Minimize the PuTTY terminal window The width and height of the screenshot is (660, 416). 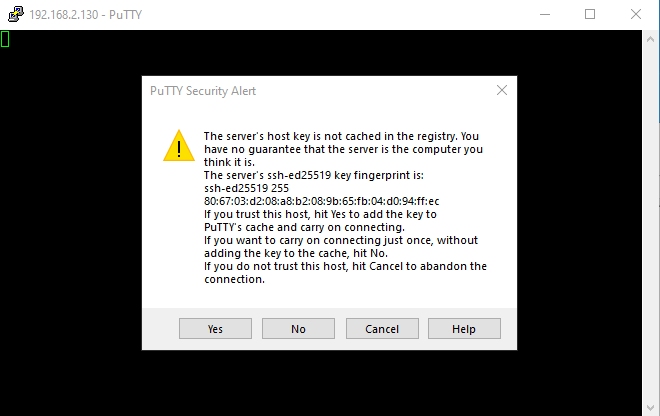tap(545, 14)
